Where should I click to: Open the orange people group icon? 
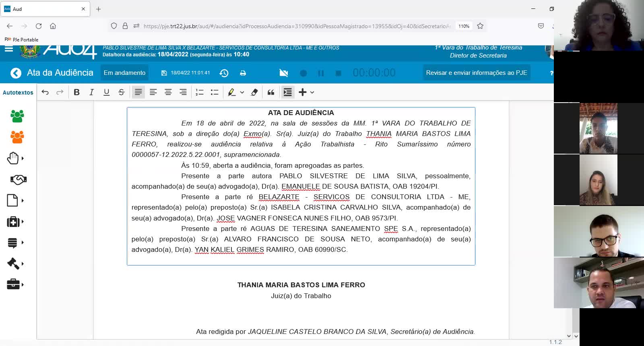tap(17, 137)
